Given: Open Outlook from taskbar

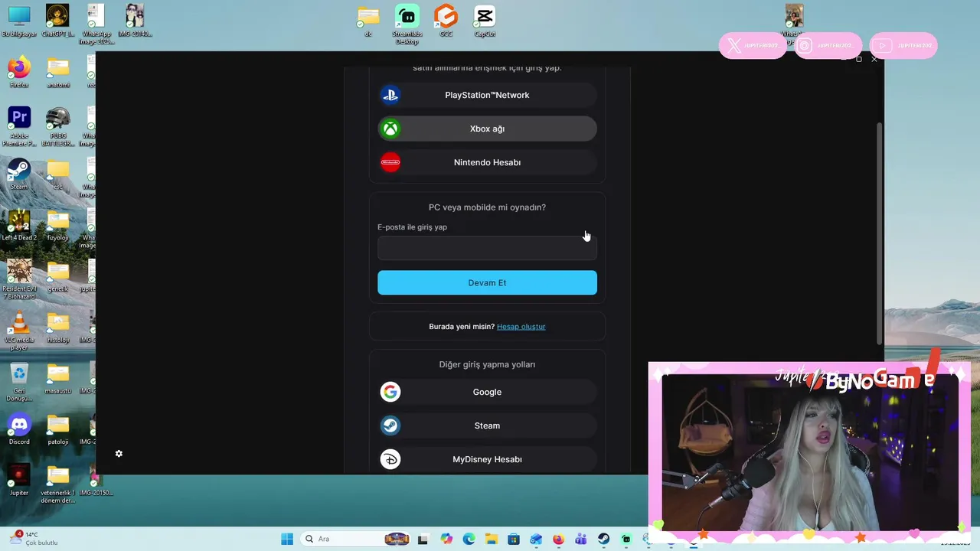Looking at the screenshot, I should coord(536,539).
